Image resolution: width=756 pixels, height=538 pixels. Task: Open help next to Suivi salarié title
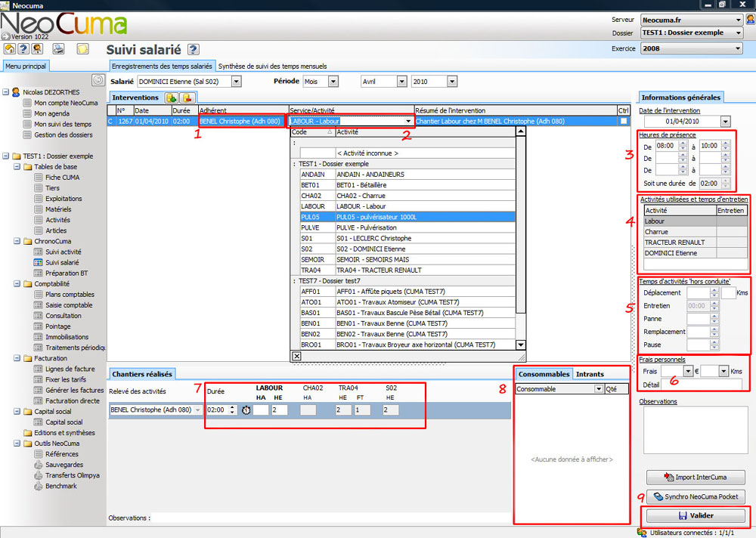pos(194,49)
